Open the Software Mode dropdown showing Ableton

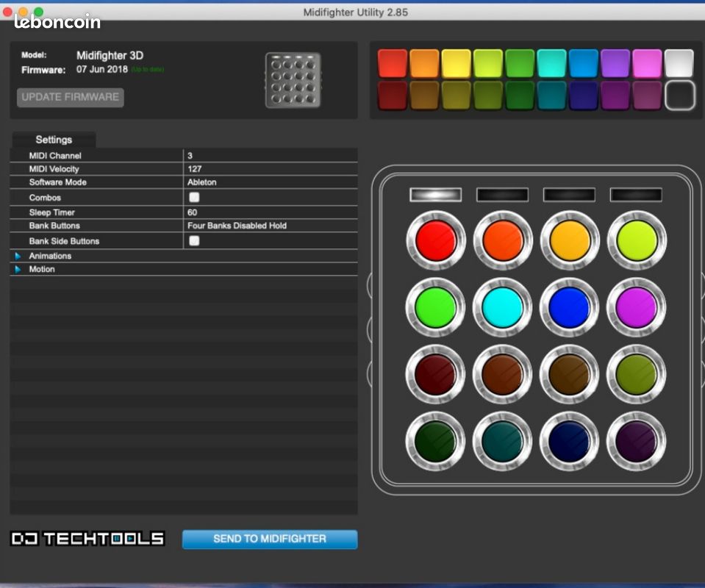coord(271,182)
